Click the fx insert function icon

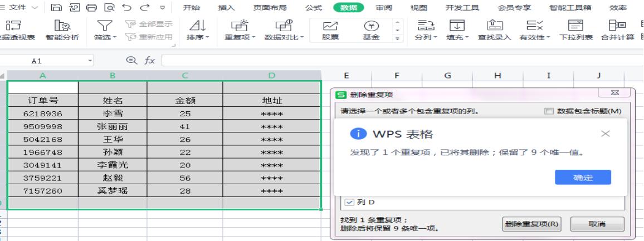coord(150,61)
